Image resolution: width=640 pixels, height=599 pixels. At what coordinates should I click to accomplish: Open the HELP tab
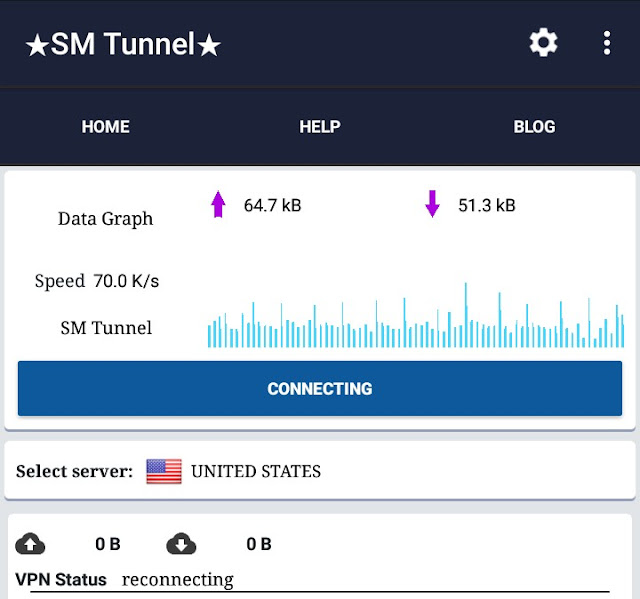pos(320,127)
